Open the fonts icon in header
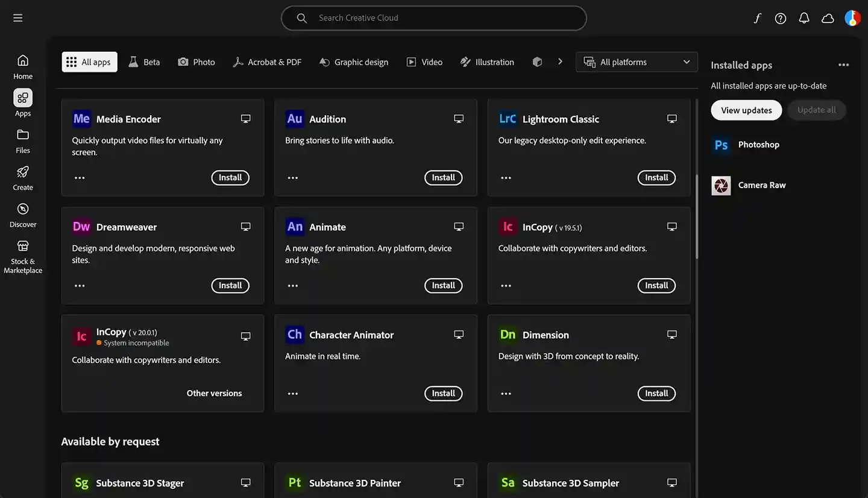The width and height of the screenshot is (868, 498). (x=757, y=18)
